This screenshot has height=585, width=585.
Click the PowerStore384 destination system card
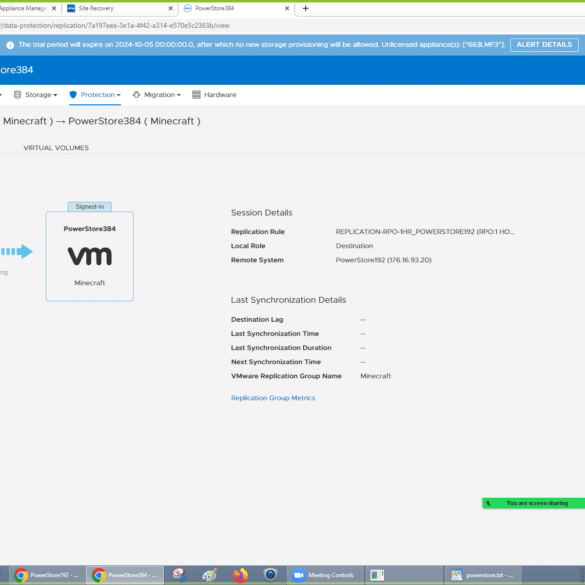click(90, 256)
